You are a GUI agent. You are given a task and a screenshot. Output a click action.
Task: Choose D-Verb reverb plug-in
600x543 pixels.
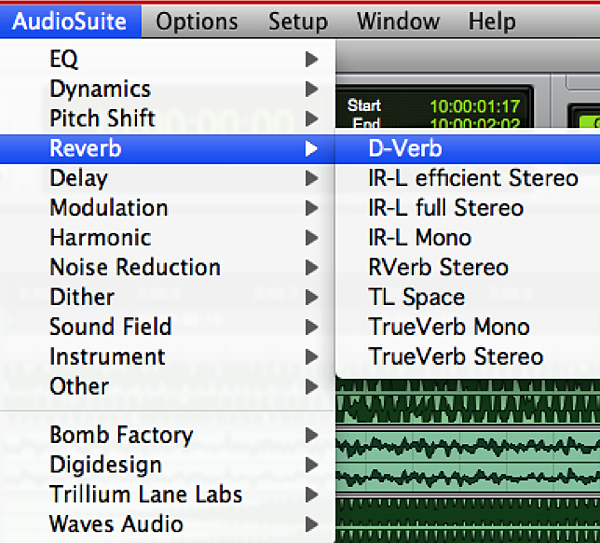(468, 148)
